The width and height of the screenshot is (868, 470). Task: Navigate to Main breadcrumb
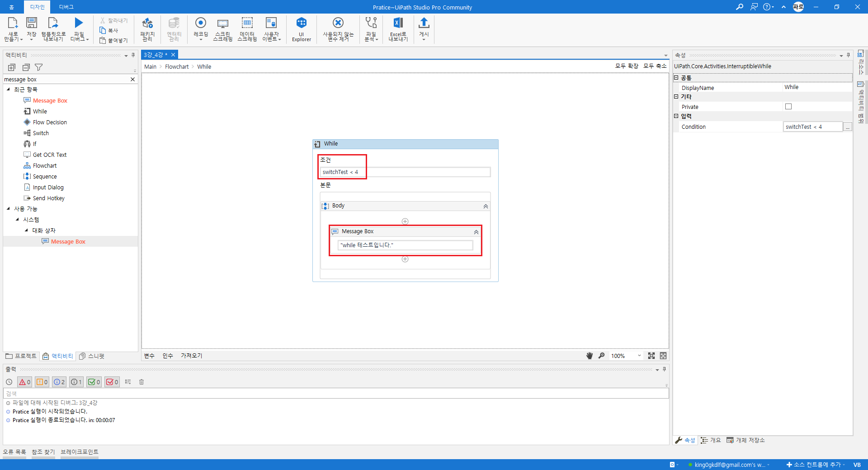coord(150,66)
